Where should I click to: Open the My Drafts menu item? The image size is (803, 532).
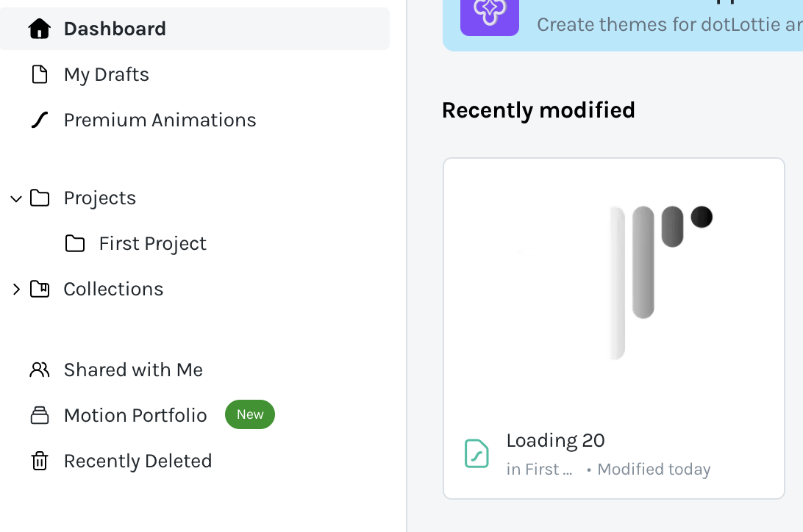(x=107, y=74)
